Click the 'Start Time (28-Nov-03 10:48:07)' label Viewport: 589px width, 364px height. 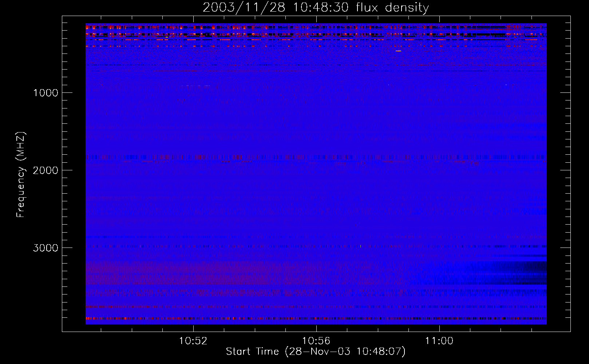click(316, 352)
